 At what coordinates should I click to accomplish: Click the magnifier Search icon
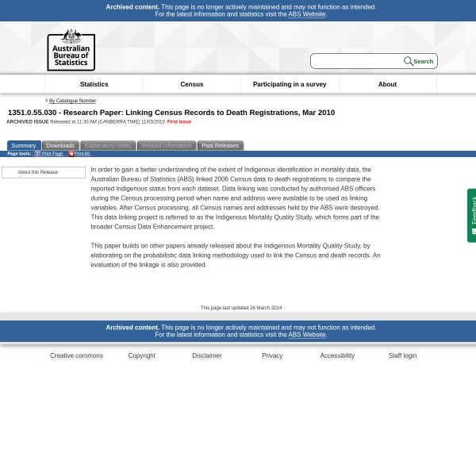[408, 61]
